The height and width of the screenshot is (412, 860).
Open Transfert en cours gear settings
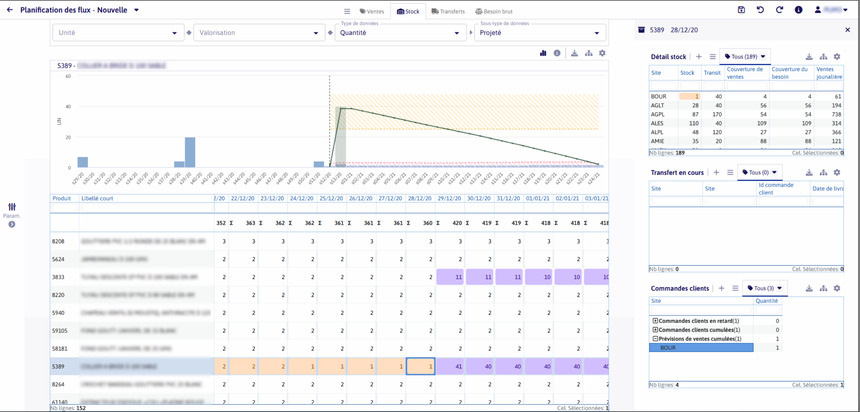pyautogui.click(x=836, y=172)
